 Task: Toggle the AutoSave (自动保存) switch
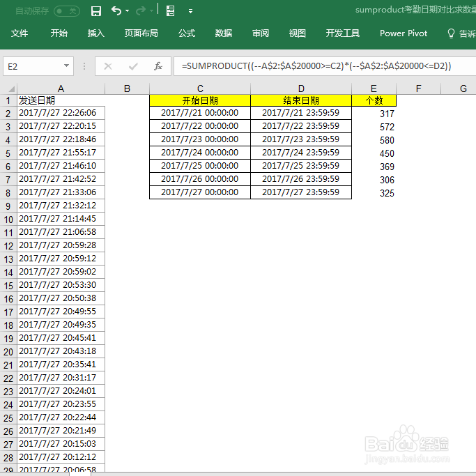[x=67, y=11]
